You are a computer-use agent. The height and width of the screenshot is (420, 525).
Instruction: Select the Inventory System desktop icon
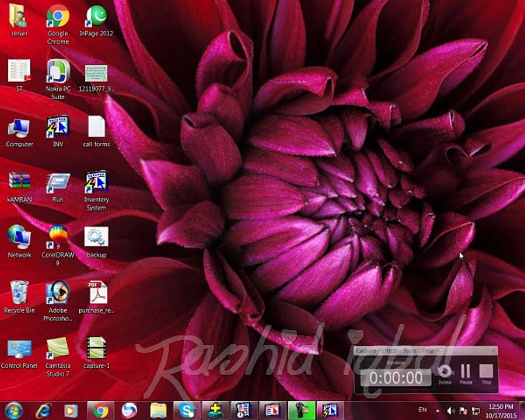click(x=96, y=190)
